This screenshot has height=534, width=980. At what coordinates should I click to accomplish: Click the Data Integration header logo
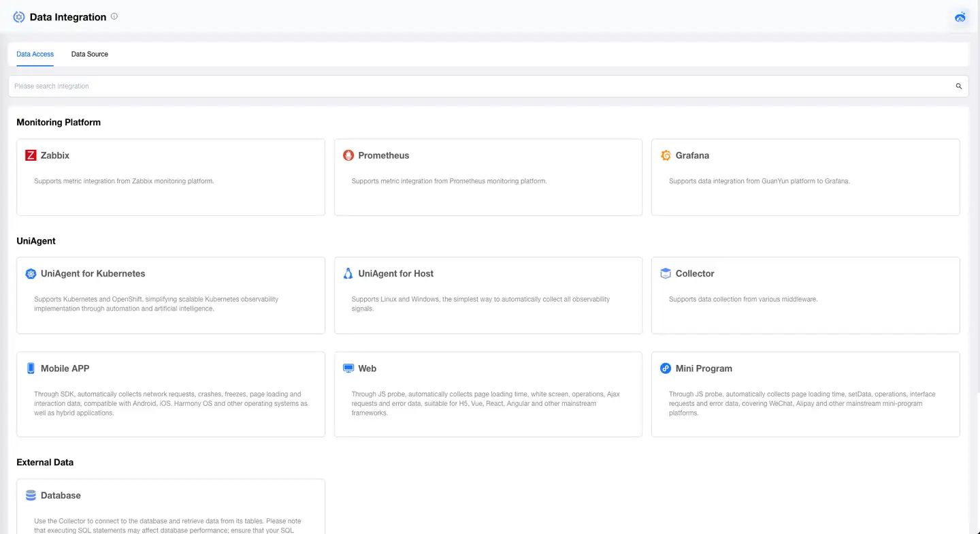coord(19,17)
